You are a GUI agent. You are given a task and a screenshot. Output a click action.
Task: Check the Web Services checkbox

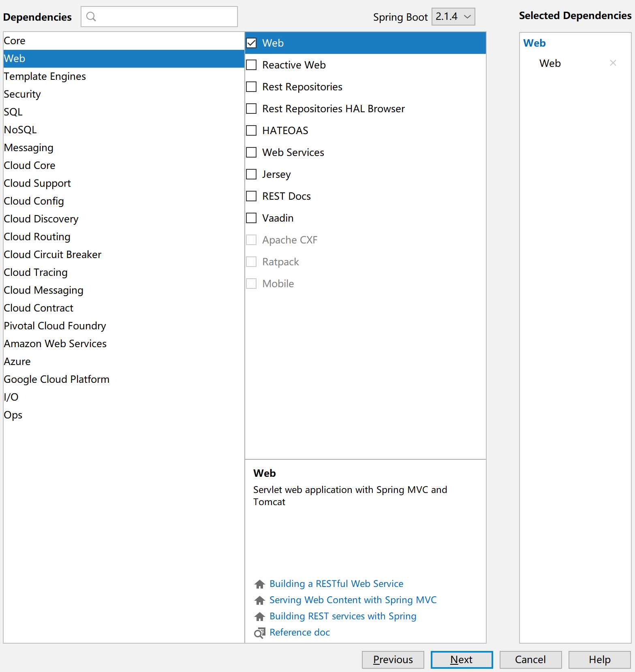click(x=251, y=152)
